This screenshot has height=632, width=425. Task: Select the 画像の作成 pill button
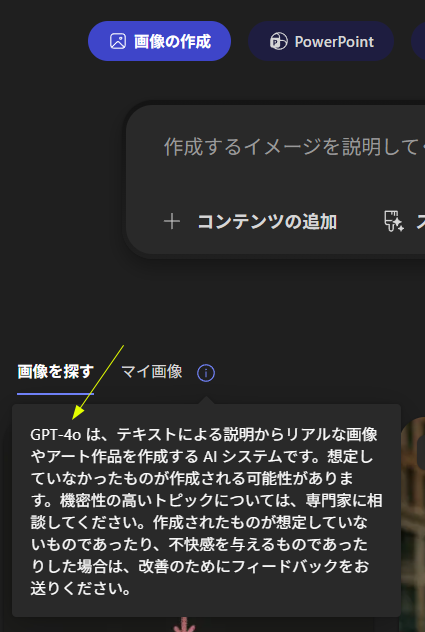[x=159, y=41]
